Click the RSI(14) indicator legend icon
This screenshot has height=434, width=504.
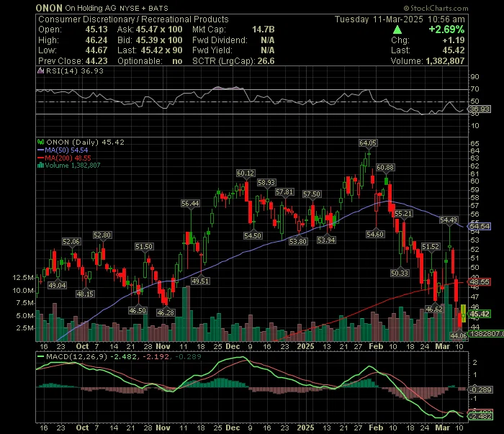point(40,71)
